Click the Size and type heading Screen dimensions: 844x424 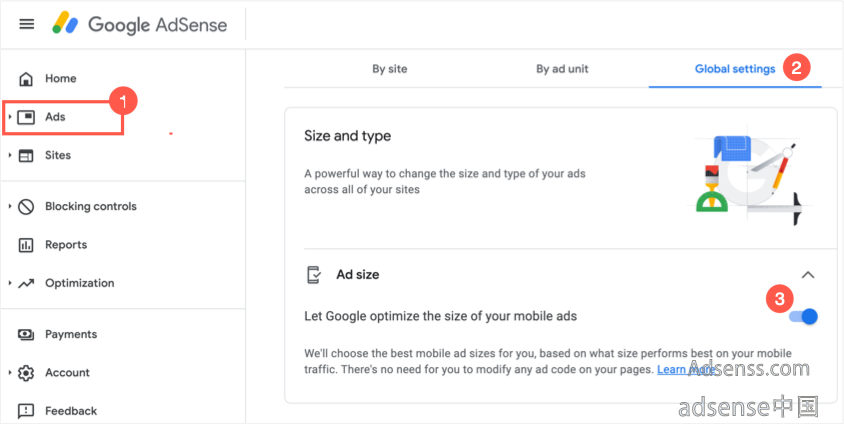click(x=347, y=136)
